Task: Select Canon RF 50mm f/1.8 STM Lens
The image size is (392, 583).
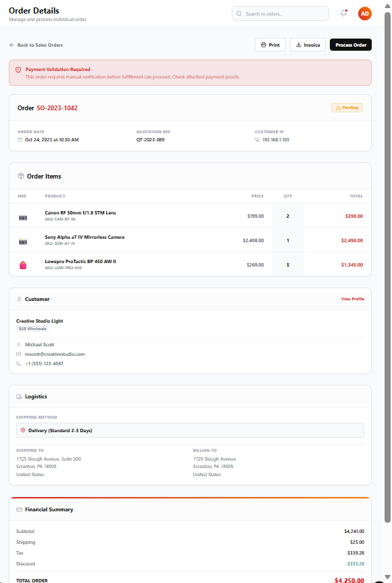Action: (x=80, y=212)
